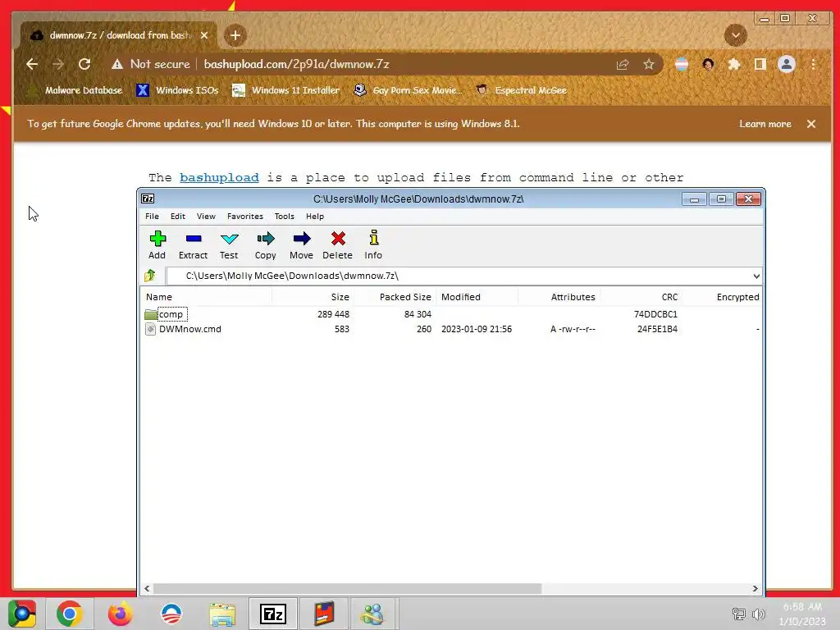Reload the bashupload page
840x630 pixels.
[84, 64]
